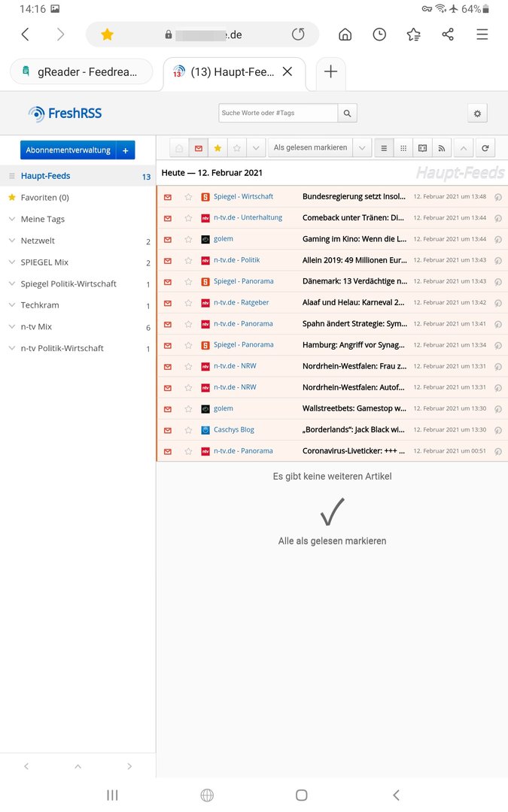Star the Bundesregierung setzt Insol... article
This screenshot has height=812, width=508.
coord(188,197)
